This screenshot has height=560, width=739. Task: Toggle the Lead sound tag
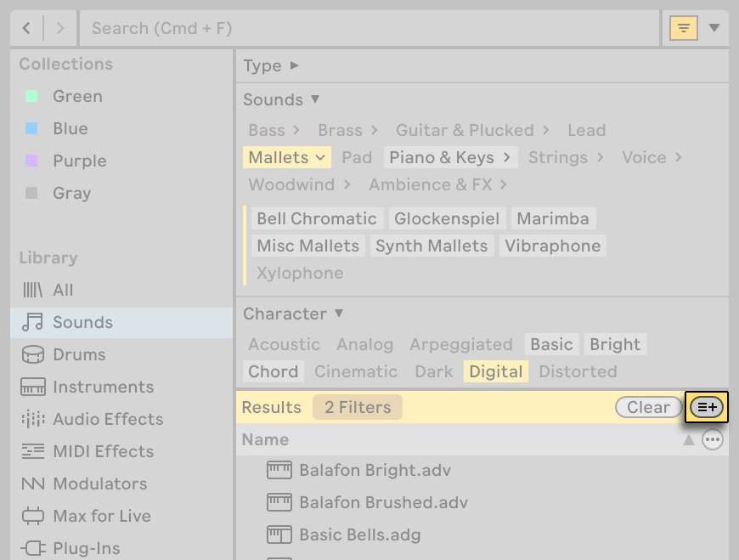pos(586,130)
